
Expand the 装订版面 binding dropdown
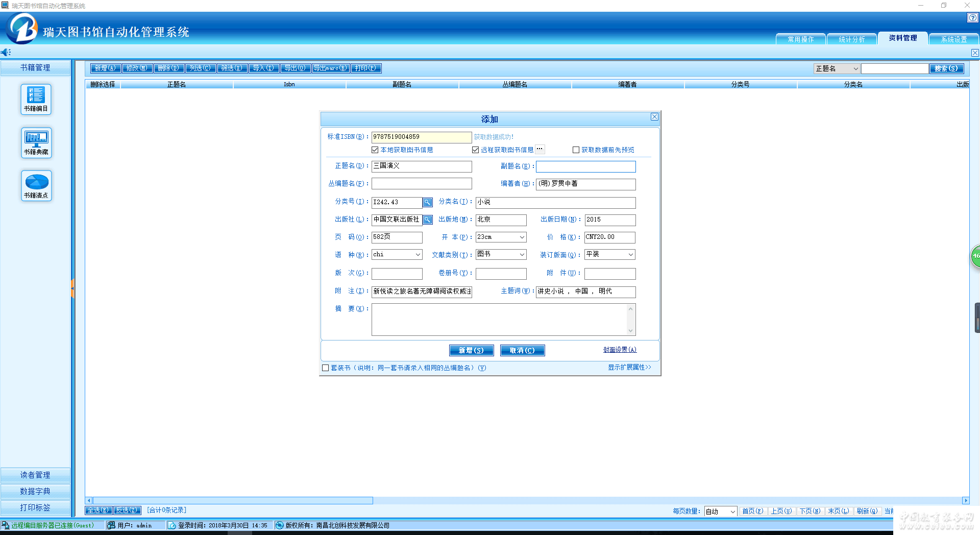tap(630, 255)
